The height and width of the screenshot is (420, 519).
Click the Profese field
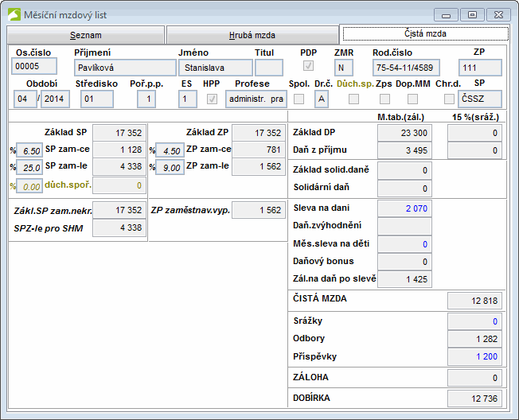[256, 99]
